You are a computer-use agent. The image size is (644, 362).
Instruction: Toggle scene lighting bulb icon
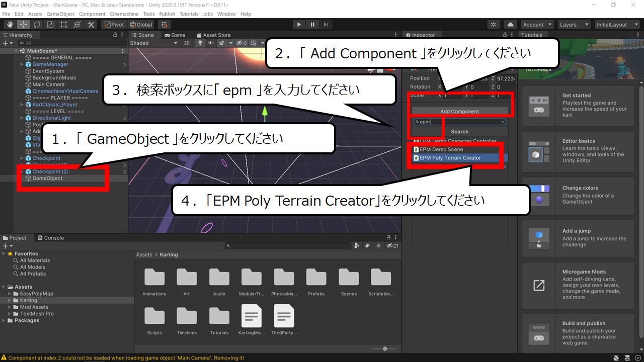click(200, 43)
